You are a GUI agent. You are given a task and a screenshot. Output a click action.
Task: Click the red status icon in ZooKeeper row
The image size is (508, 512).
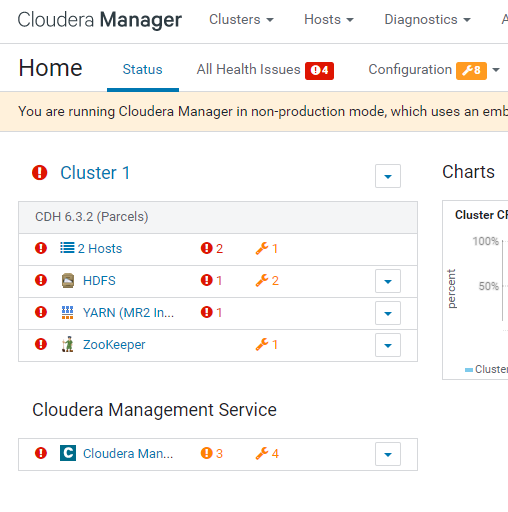tap(41, 344)
